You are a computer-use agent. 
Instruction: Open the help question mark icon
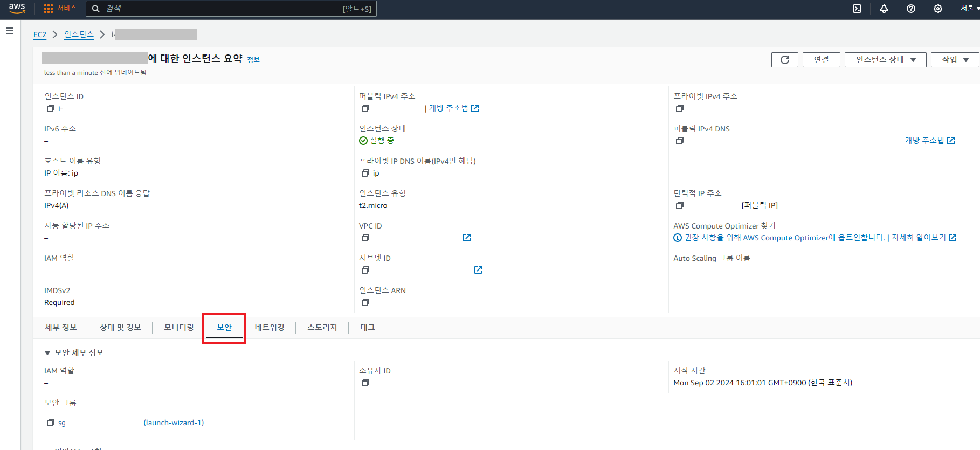coord(911,9)
